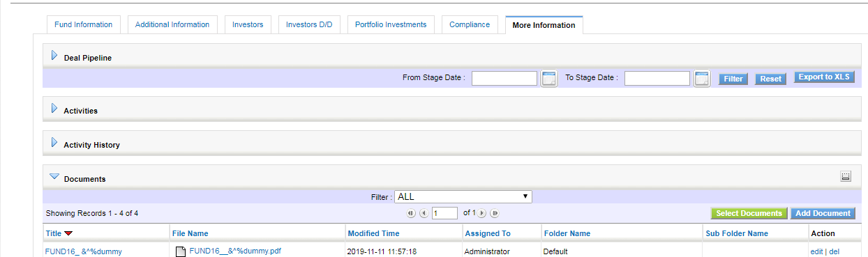This screenshot has height=257, width=868.
Task: Collapse the Documents section
Action: 54,177
